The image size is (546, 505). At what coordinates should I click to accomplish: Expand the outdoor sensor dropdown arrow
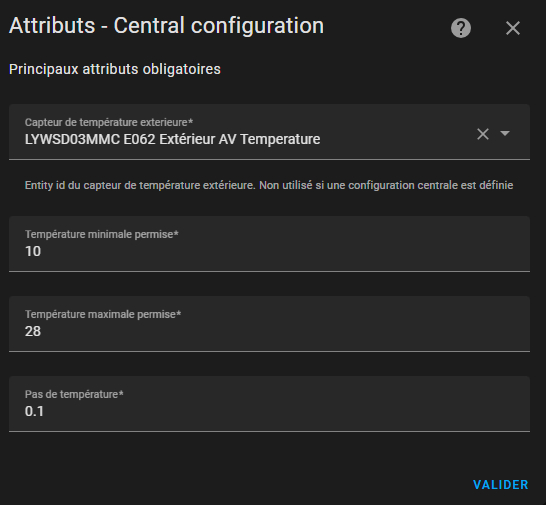[505, 133]
